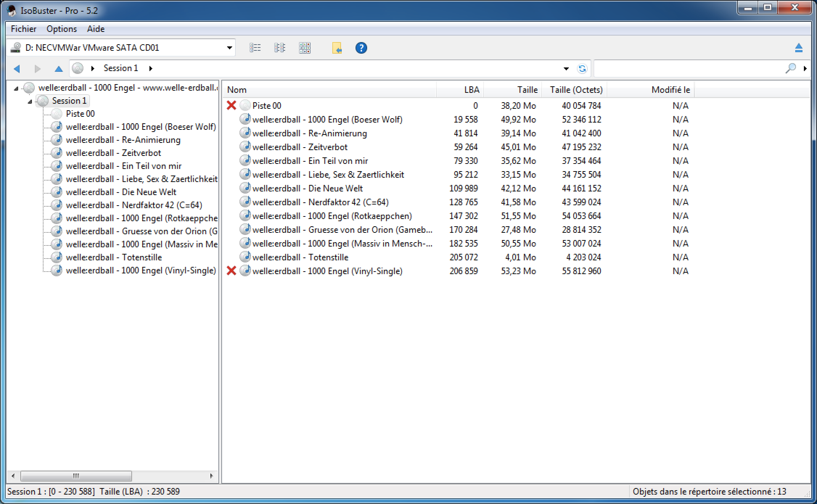Open the address bar history dropdown
This screenshot has width=817, height=504.
coord(566,69)
